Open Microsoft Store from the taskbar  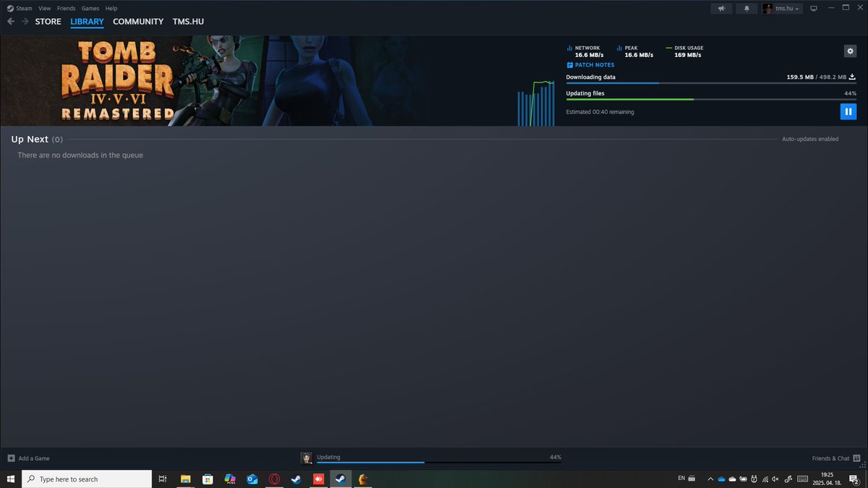pos(208,479)
